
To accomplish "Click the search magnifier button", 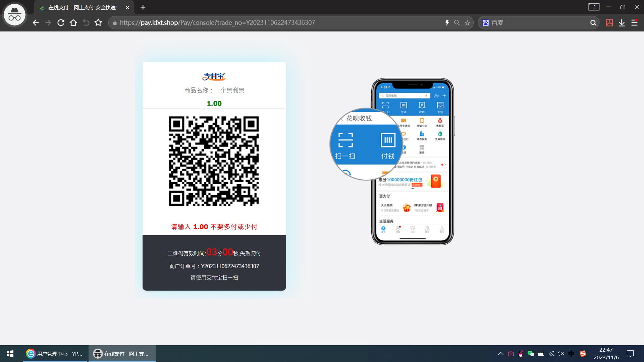I will pyautogui.click(x=593, y=23).
